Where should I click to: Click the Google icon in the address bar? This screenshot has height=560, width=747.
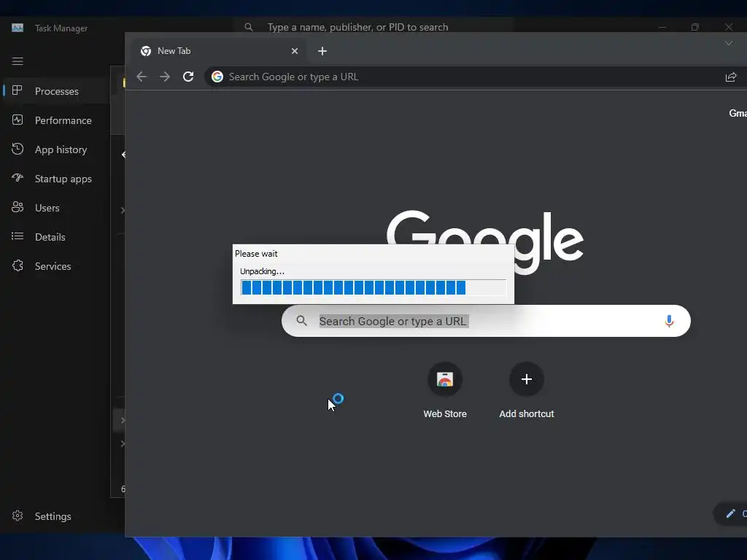click(217, 77)
